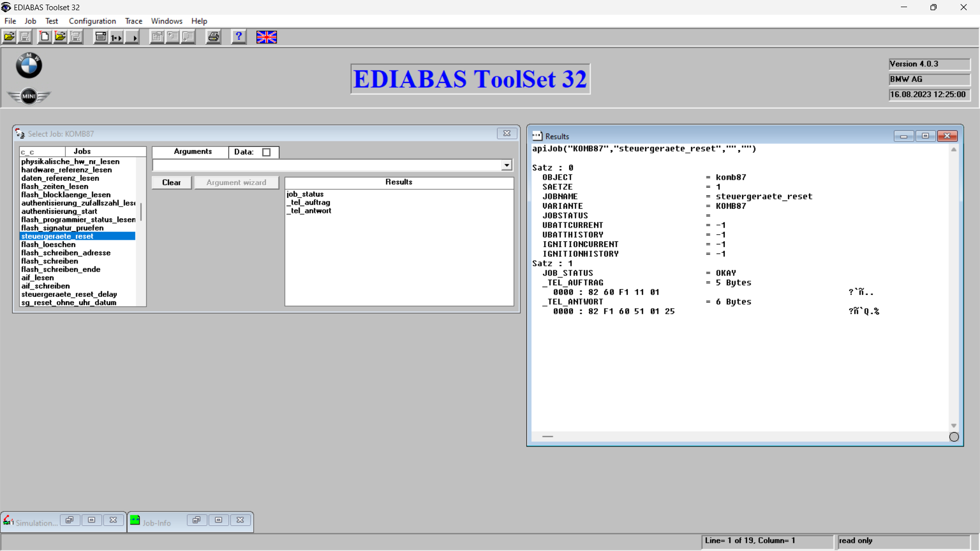This screenshot has height=551, width=980.
Task: Maximize the Job-Info minimized window
Action: pos(218,520)
